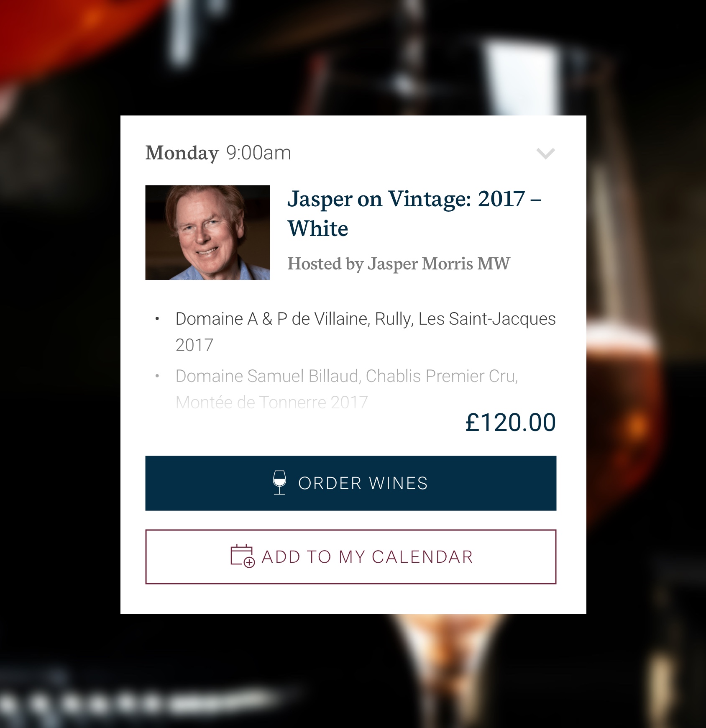Click the faded 'Montée de Tonnerre 2017' line
Viewport: 706px width, 728px height.
(x=272, y=402)
